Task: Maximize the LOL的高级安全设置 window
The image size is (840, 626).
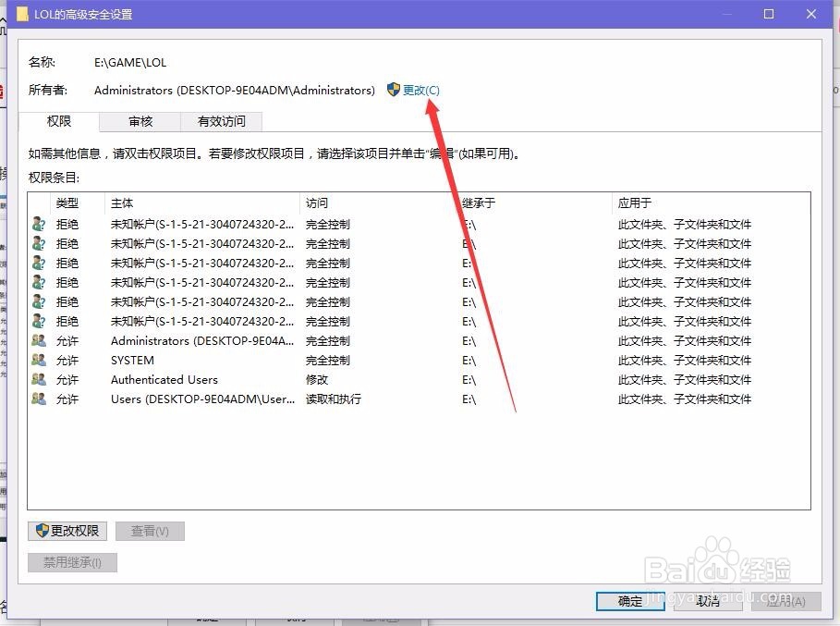Action: tap(769, 14)
